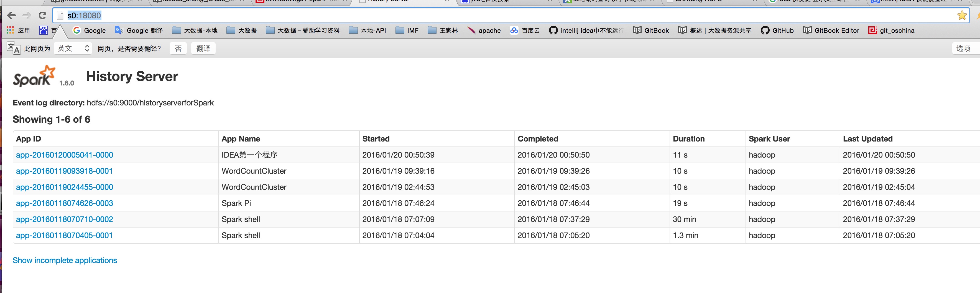Click the 翻译 translate button
This screenshot has height=293, width=980.
click(203, 48)
